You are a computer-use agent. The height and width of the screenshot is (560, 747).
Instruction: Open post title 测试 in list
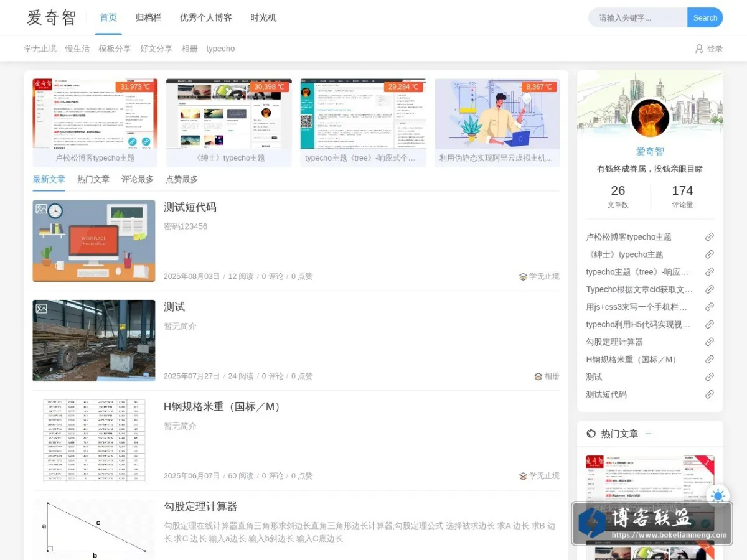click(x=174, y=307)
